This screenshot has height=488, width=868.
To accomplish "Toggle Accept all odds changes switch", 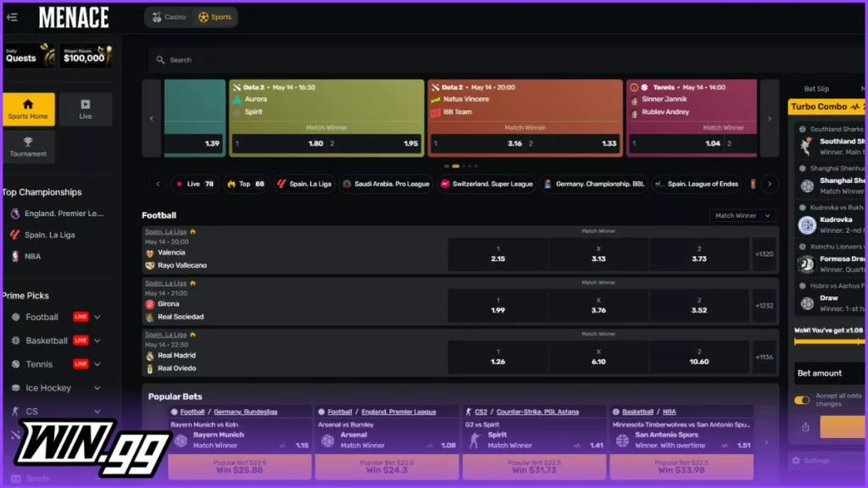I will (x=802, y=400).
